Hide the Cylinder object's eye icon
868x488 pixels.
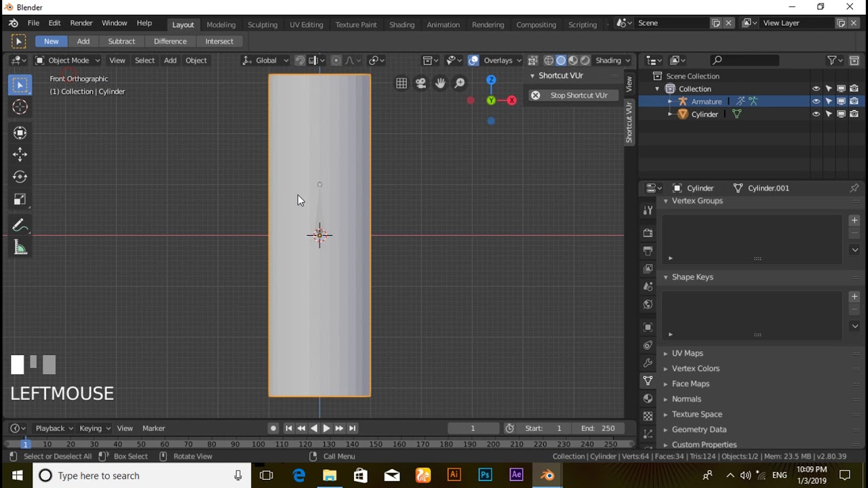click(816, 115)
